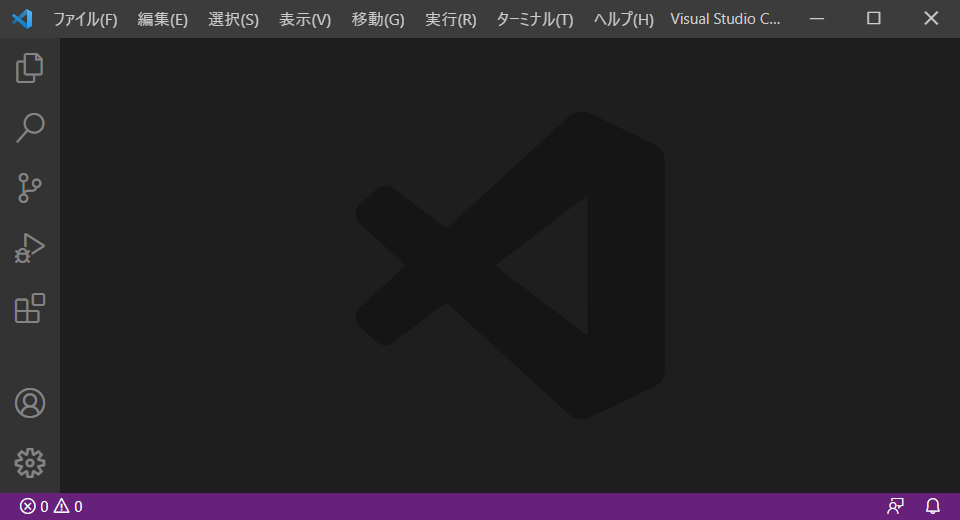This screenshot has width=960, height=520.
Task: Open the Run and Debug view icon
Action: 29,248
